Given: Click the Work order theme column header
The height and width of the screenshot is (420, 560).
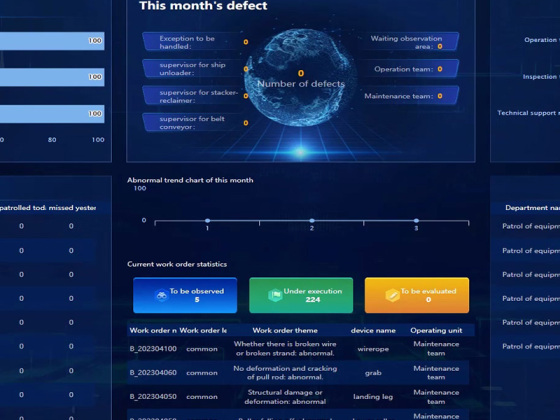Looking at the screenshot, I should click(285, 330).
